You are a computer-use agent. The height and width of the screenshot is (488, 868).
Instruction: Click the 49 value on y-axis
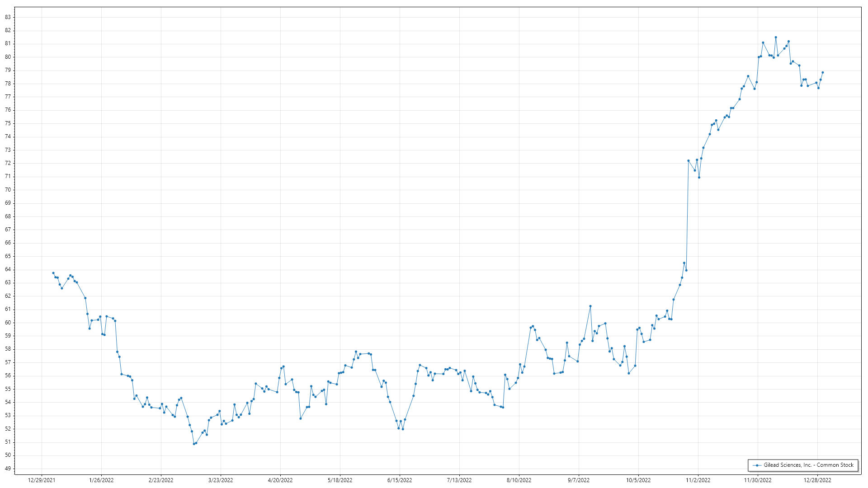point(8,469)
